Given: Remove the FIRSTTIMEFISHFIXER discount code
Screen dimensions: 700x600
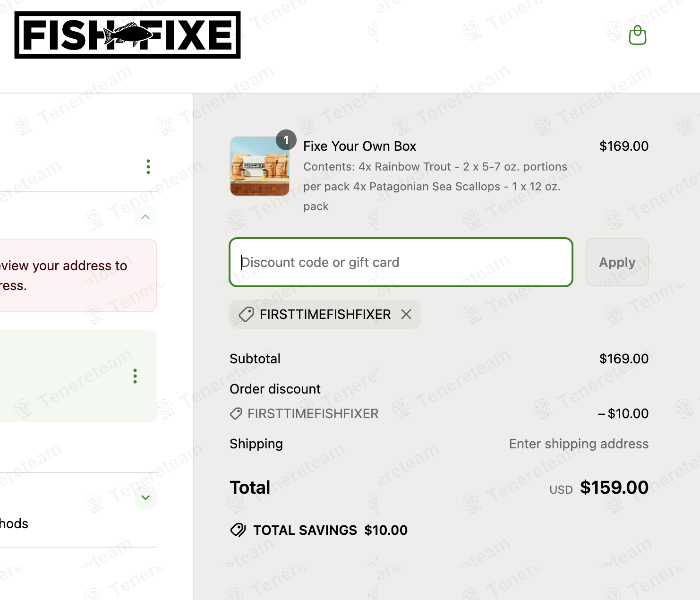Looking at the screenshot, I should coord(406,314).
